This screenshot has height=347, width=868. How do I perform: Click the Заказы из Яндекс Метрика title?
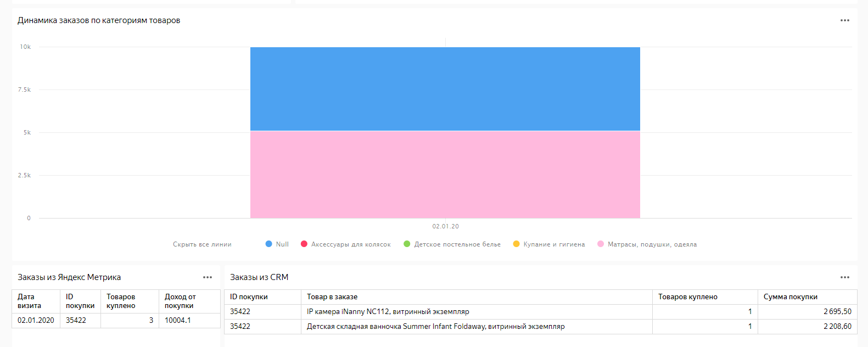[x=69, y=277]
